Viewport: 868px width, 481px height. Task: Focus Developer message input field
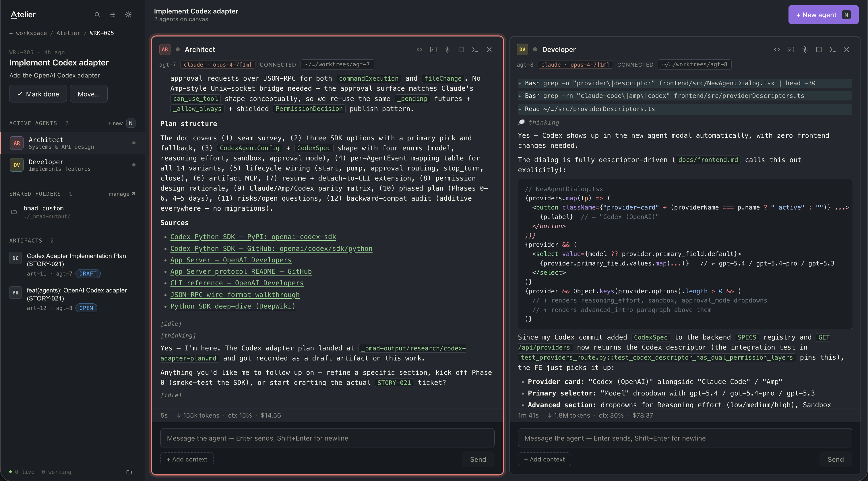[685, 438]
